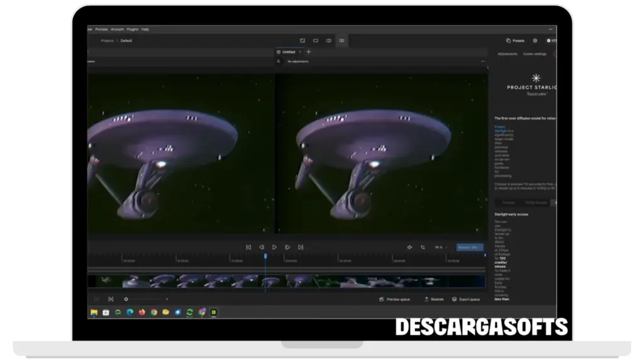Click the Topaz Video AI taskbar icon
The height and width of the screenshot is (362, 644).
214,312
